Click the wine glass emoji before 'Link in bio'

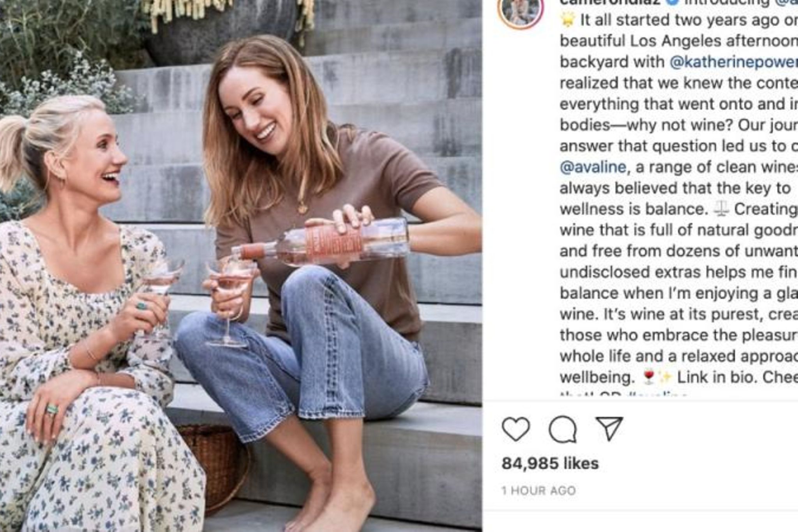point(649,377)
